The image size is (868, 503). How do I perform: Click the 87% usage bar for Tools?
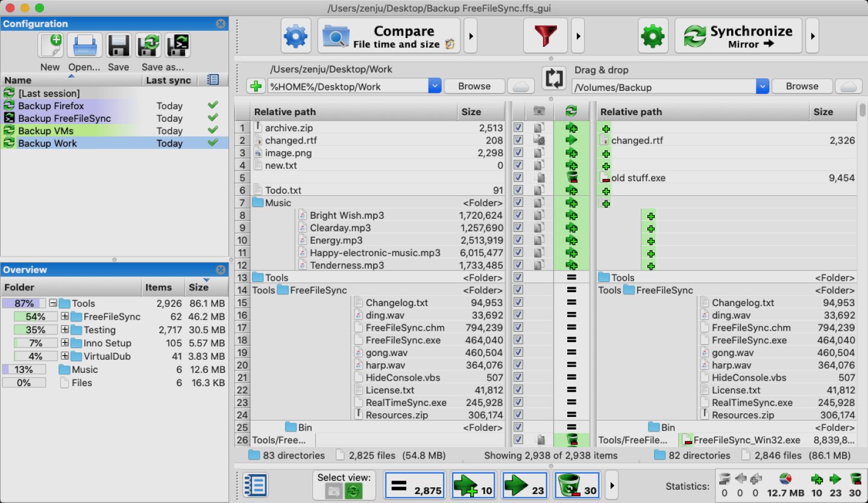pyautogui.click(x=24, y=303)
